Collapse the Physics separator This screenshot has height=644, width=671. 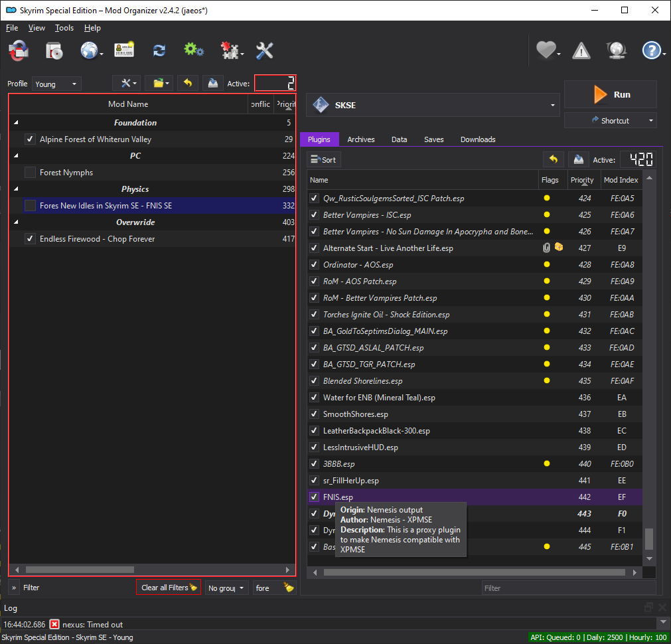click(16, 189)
